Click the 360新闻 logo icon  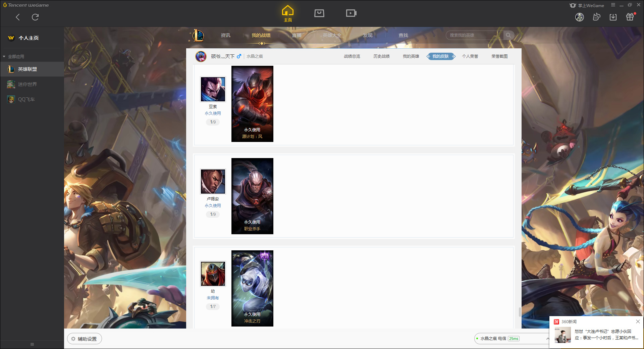(556, 322)
